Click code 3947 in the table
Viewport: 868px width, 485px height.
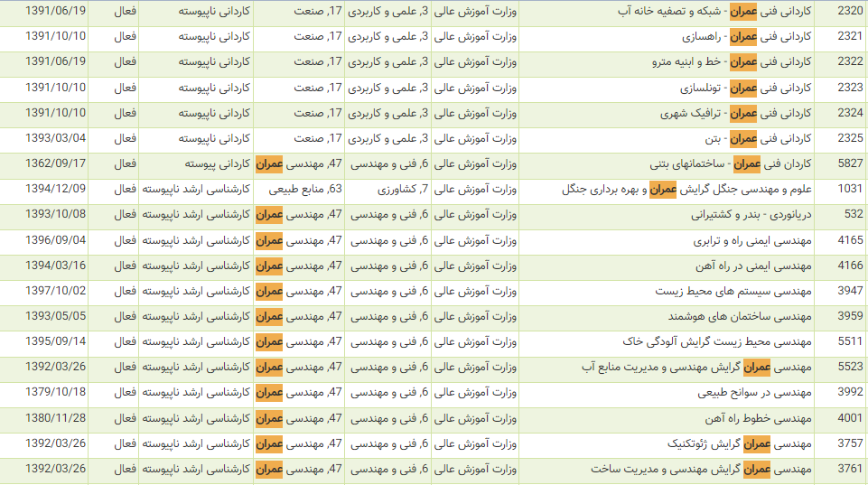tap(850, 291)
